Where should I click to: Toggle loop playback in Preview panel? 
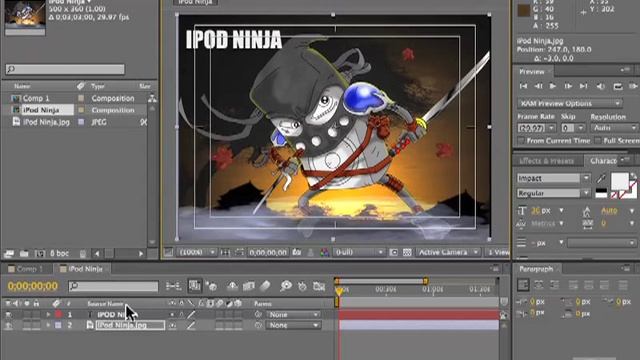pos(618,86)
